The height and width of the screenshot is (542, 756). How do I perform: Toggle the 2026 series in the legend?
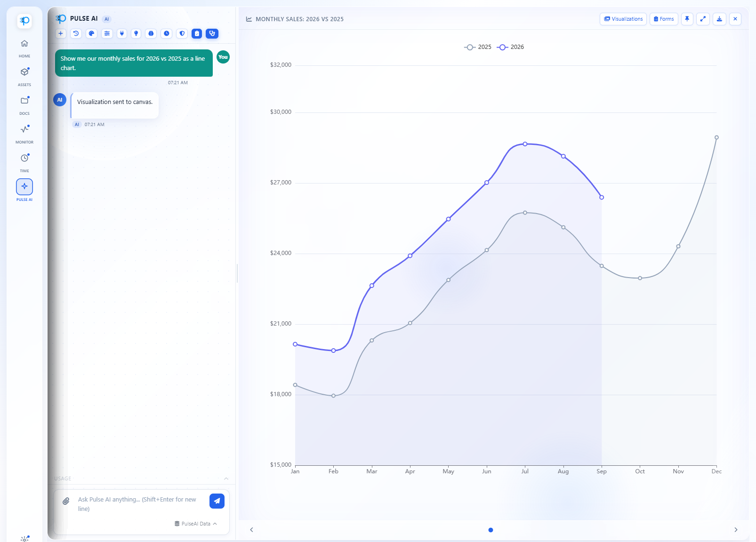(510, 47)
